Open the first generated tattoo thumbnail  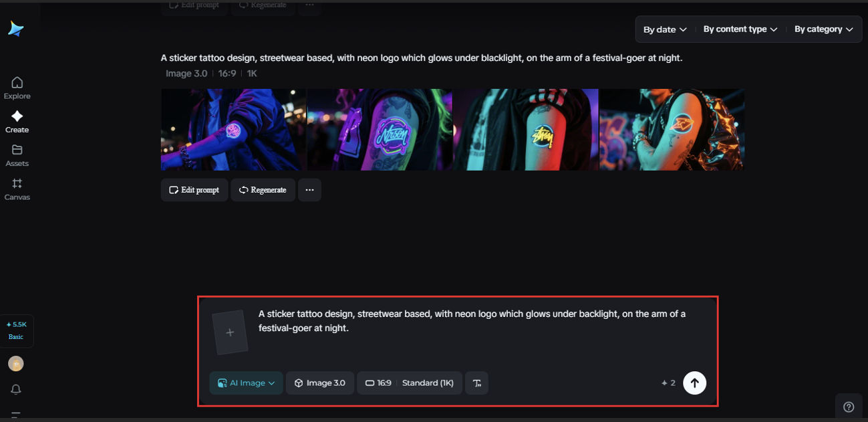pos(233,130)
